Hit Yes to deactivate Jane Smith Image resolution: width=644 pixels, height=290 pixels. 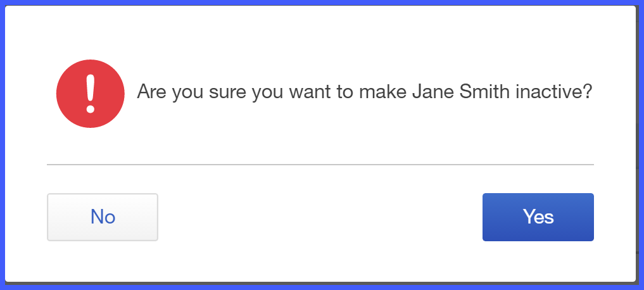pos(538,217)
